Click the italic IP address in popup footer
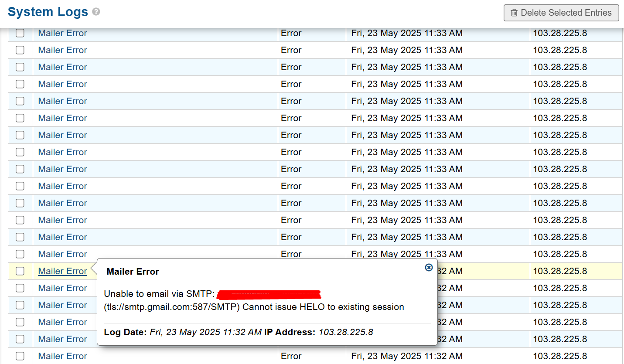624x364 pixels. (346, 332)
